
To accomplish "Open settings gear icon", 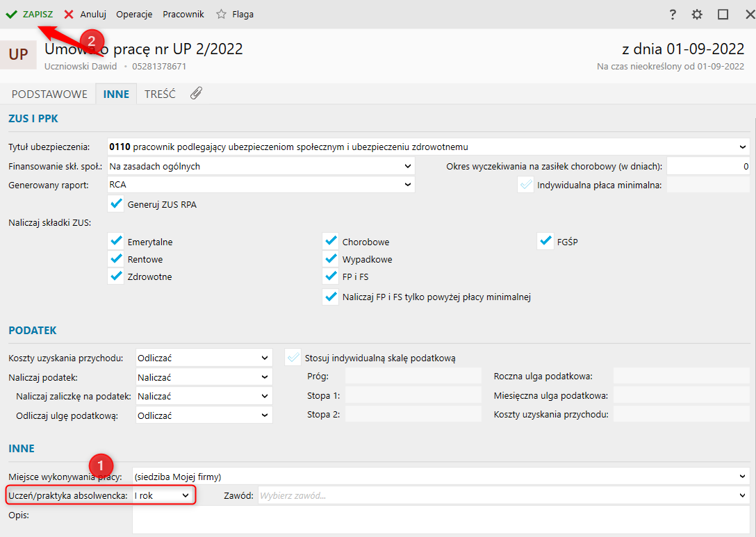I will tap(697, 15).
